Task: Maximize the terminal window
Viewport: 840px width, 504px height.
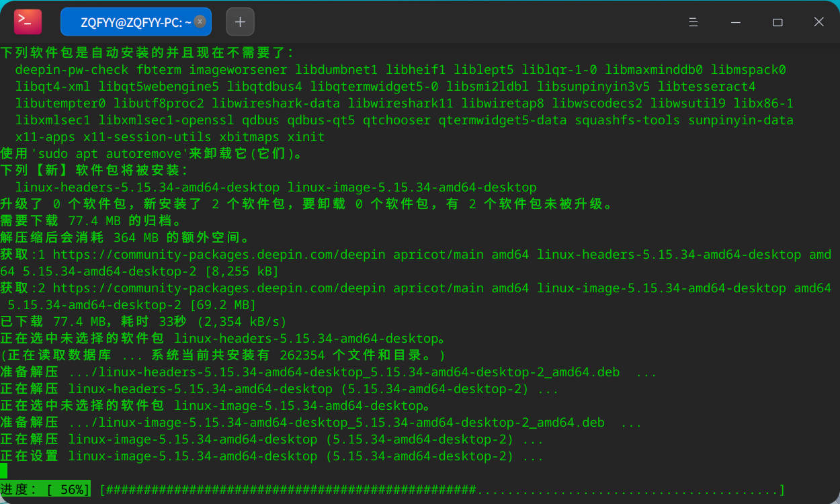Action: (778, 22)
